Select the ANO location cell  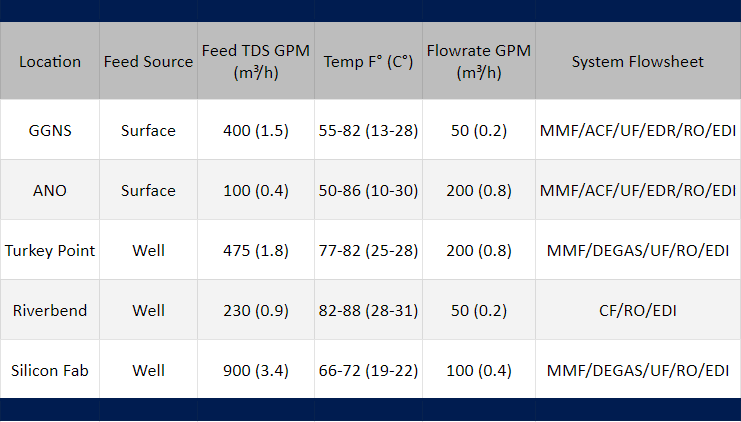[x=50, y=190]
